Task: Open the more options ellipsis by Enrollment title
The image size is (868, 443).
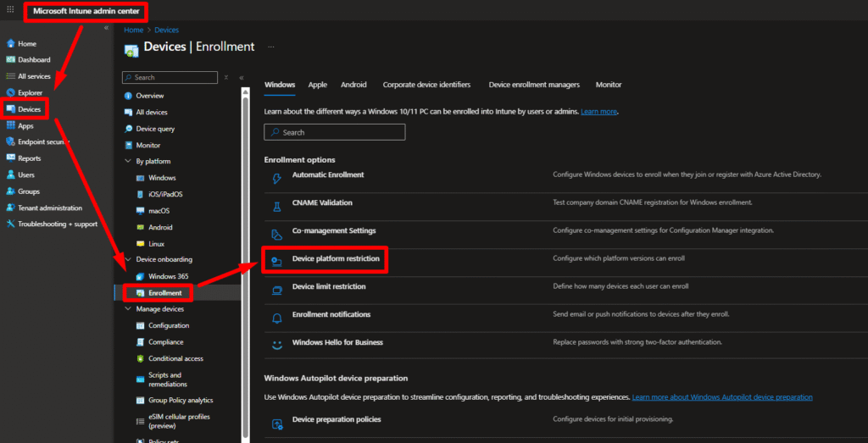Action: (x=271, y=47)
